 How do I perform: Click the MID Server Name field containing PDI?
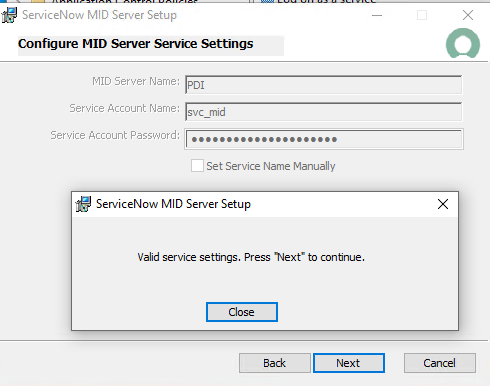pyautogui.click(x=323, y=85)
